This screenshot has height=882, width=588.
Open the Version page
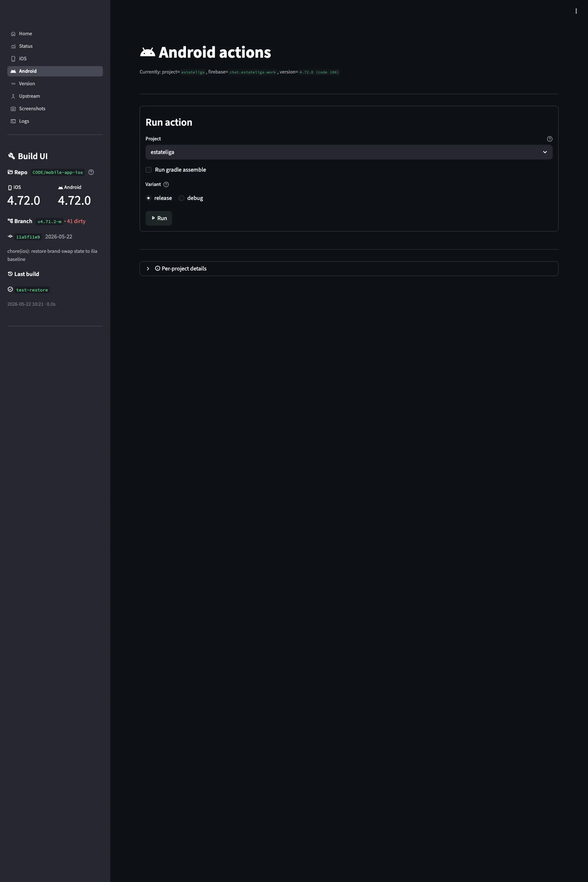(55, 84)
